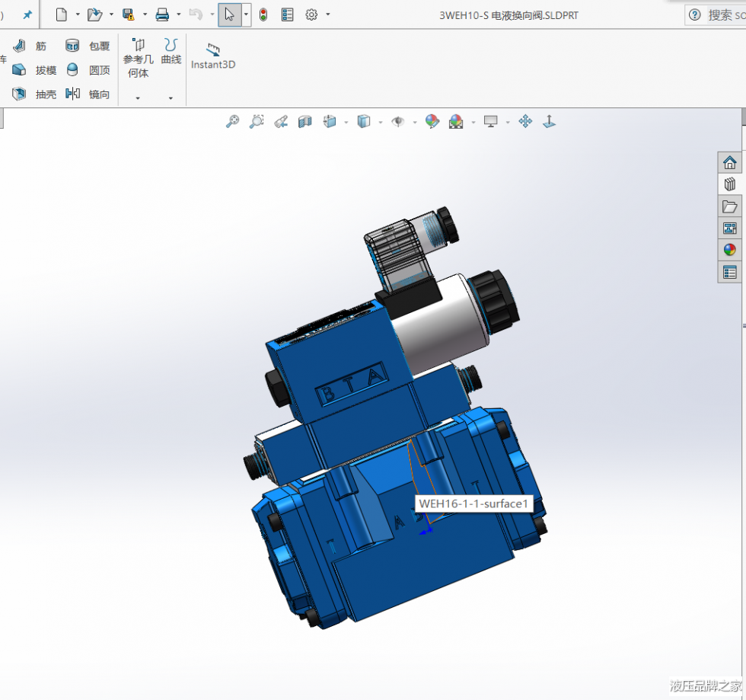Click the help question mark icon
746x700 pixels.
click(x=693, y=14)
